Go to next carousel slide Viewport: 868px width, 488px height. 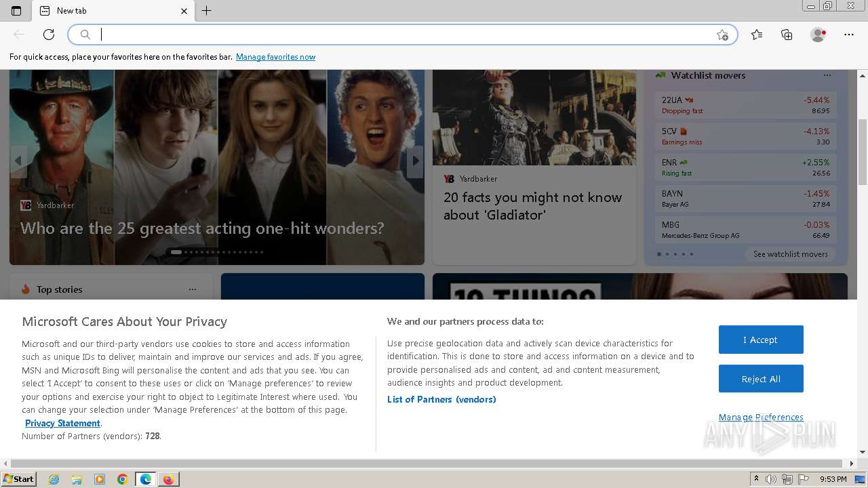coord(416,161)
